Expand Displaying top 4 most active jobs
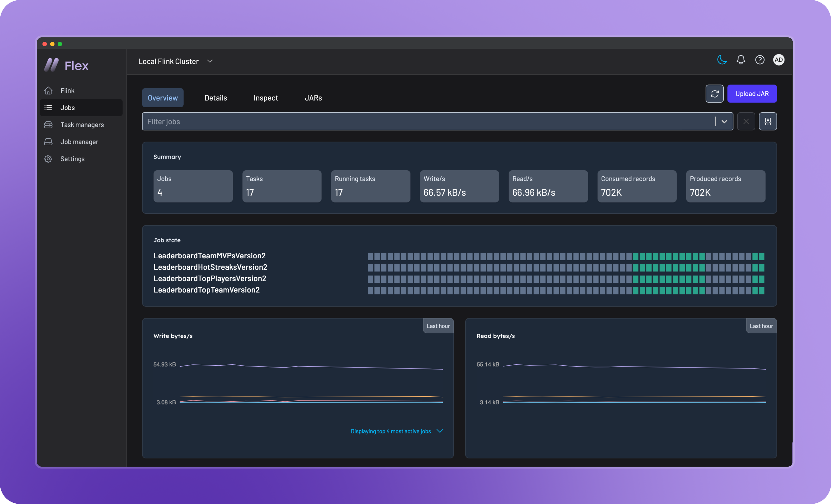831x504 pixels. coord(396,431)
